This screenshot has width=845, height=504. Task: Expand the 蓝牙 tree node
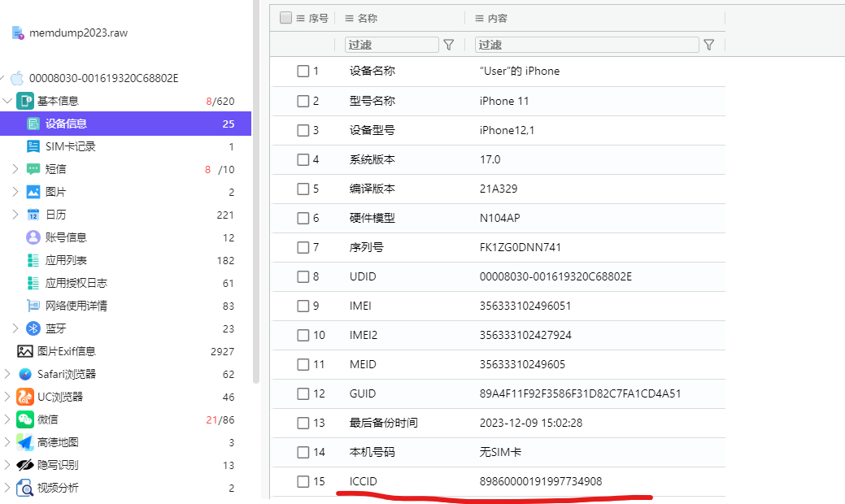coord(15,328)
